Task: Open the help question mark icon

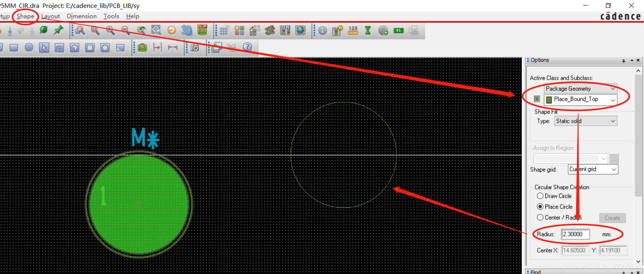Action: (247, 47)
